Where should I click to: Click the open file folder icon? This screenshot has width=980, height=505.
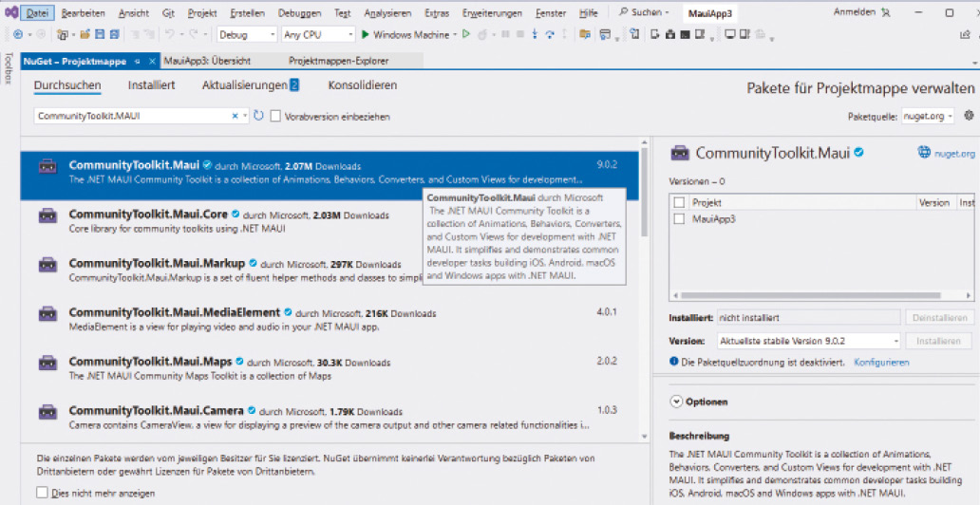click(85, 35)
